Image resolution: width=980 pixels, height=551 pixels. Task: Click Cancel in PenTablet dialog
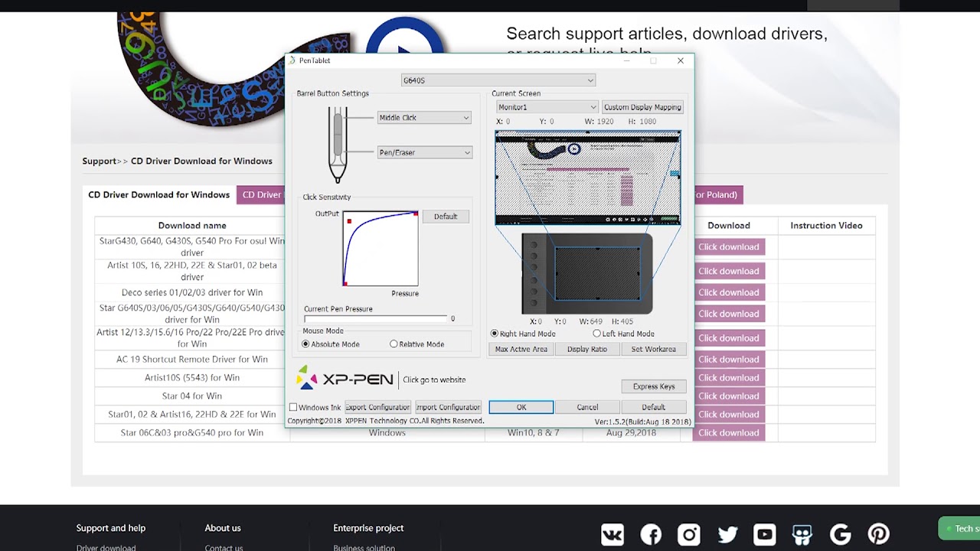point(587,407)
